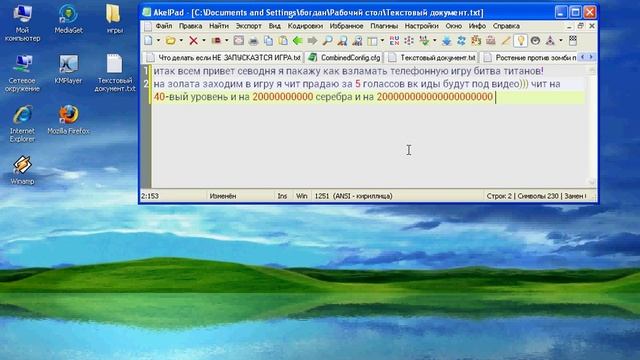Click the pink dotted special characters icon
Viewport: 640px width, 360px height.
click(409, 40)
